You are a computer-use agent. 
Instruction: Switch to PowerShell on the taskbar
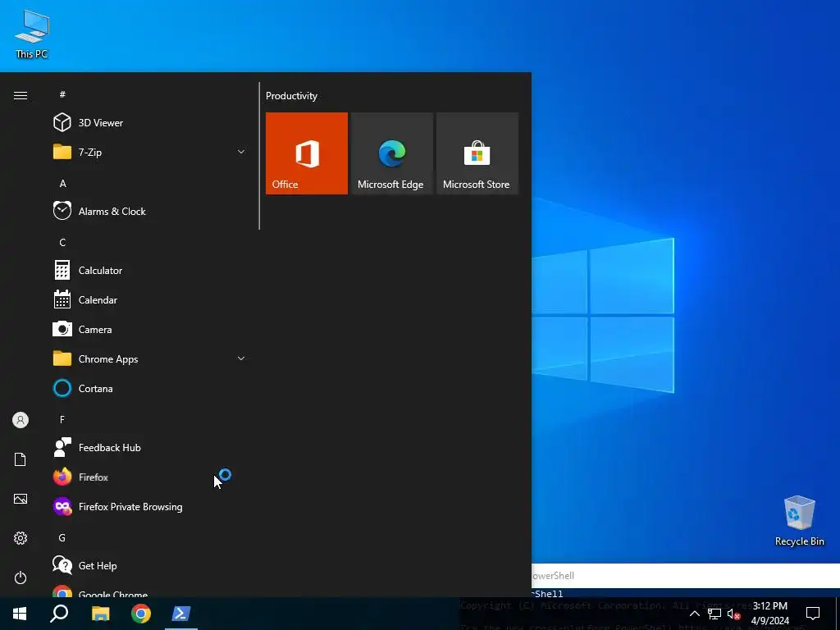(x=181, y=614)
